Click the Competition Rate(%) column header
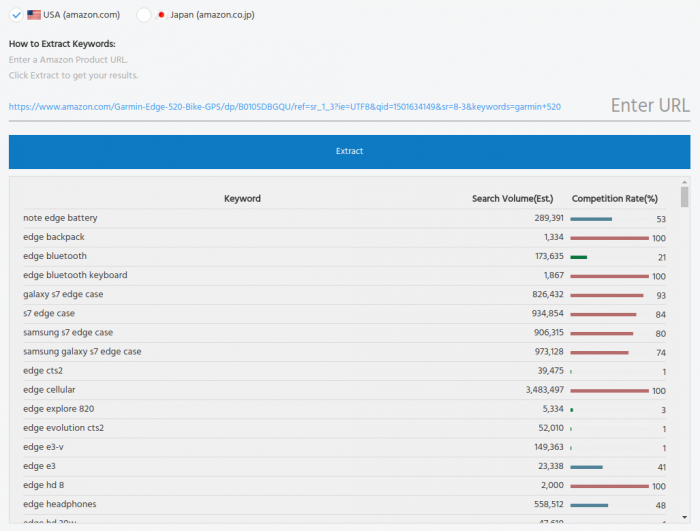The width and height of the screenshot is (700, 531). [614, 199]
